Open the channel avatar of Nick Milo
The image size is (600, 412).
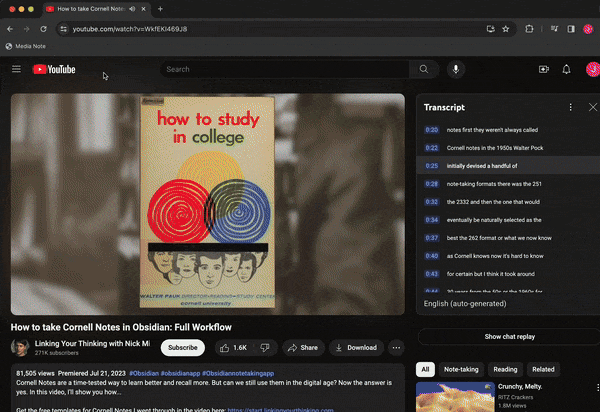click(x=20, y=347)
